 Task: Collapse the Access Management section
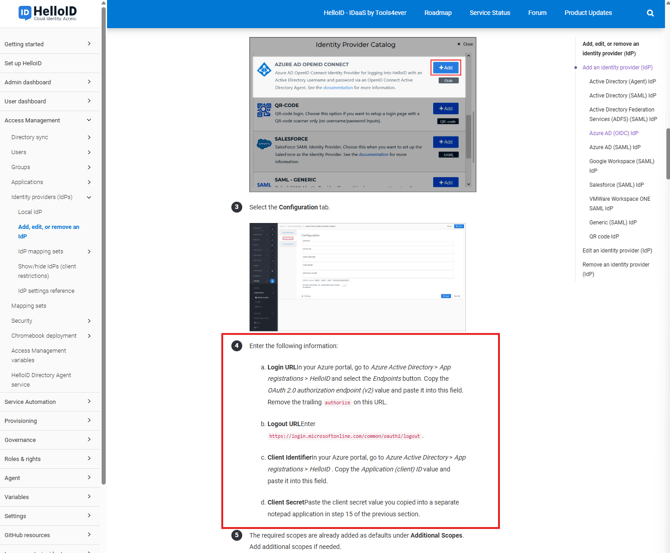click(x=89, y=120)
